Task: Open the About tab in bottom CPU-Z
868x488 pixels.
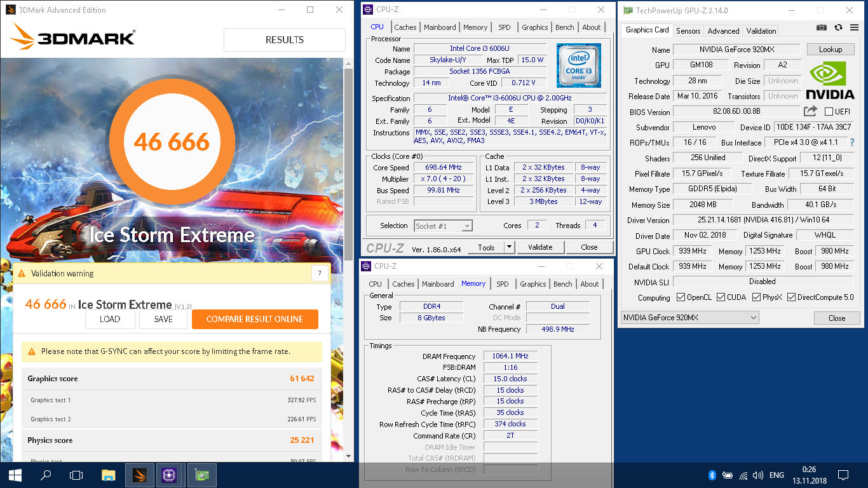Action: (590, 284)
